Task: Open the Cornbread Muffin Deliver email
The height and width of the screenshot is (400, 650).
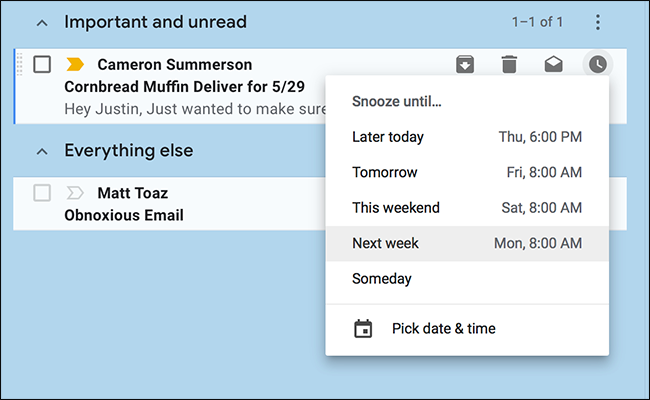Action: 184,87
